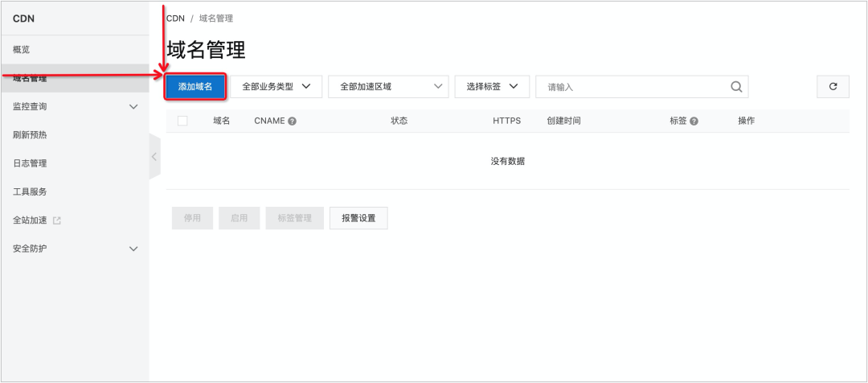Toggle the select-all checkbox in table header
Image resolution: width=868 pixels, height=383 pixels.
coord(182,121)
